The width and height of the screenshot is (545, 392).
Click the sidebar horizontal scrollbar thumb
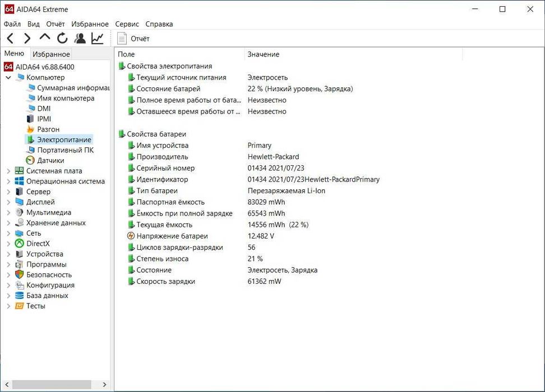tap(52, 384)
